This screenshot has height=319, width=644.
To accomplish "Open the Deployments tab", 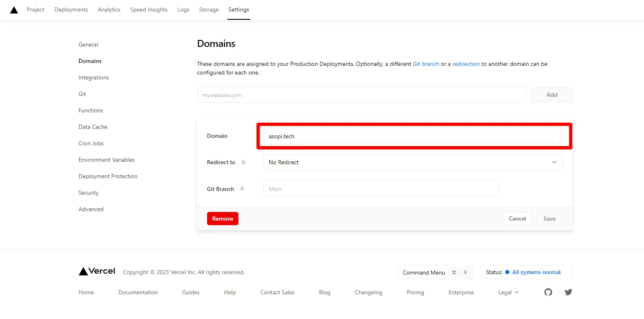I will tap(71, 9).
